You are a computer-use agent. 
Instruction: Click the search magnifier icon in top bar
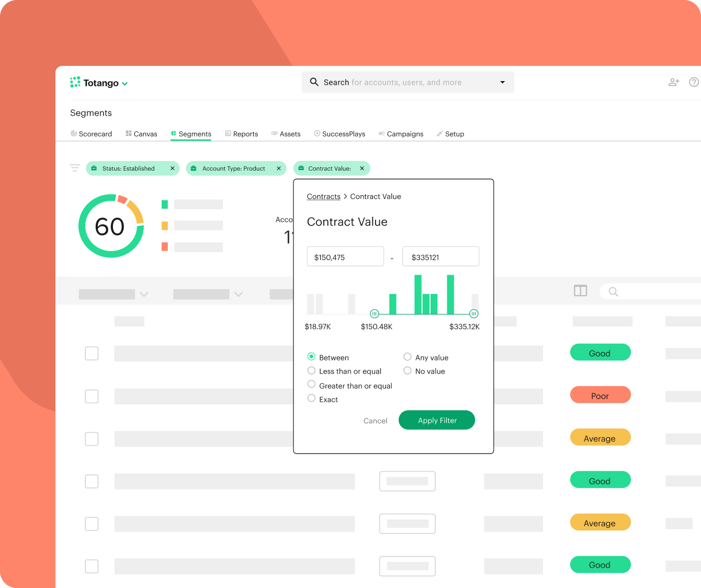(314, 82)
